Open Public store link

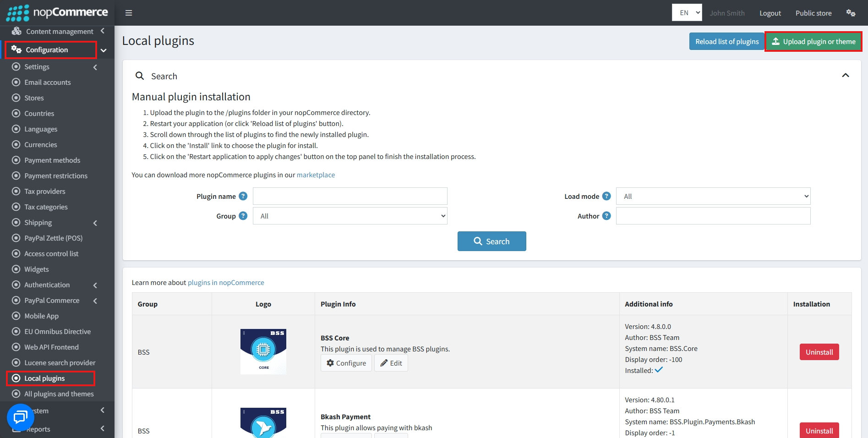tap(813, 13)
